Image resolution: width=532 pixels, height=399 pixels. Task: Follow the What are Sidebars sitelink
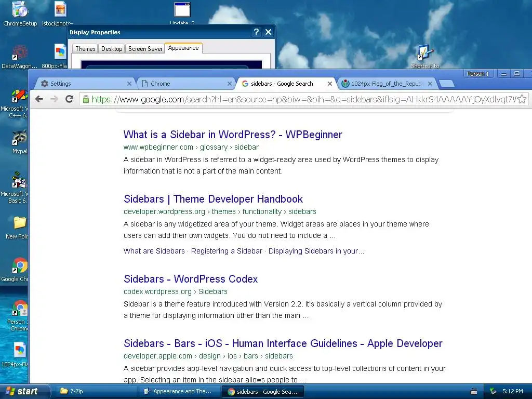154,251
